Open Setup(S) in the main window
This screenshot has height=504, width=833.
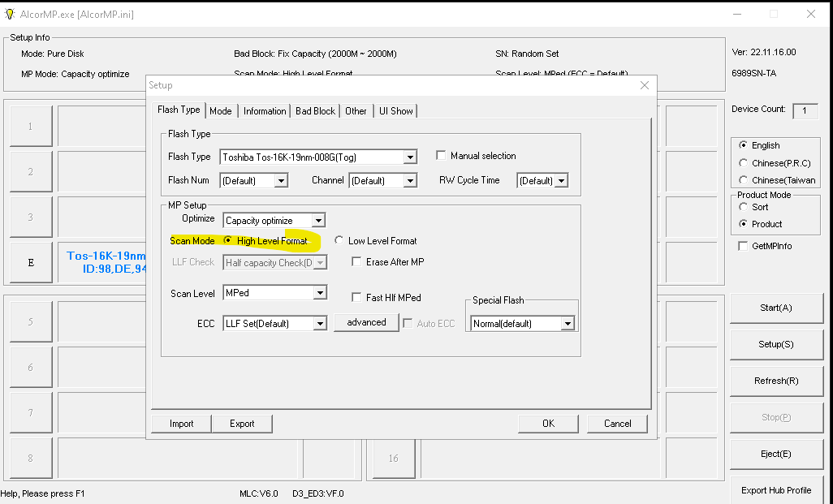coord(775,344)
